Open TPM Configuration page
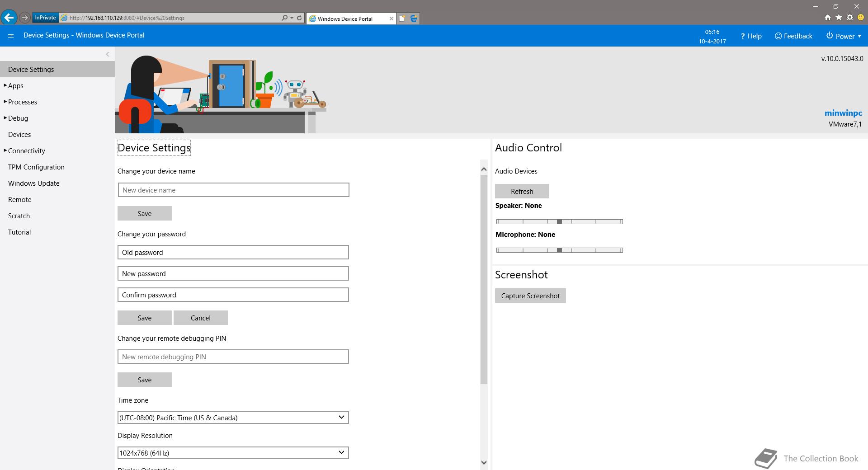This screenshot has width=868, height=470. [36, 167]
